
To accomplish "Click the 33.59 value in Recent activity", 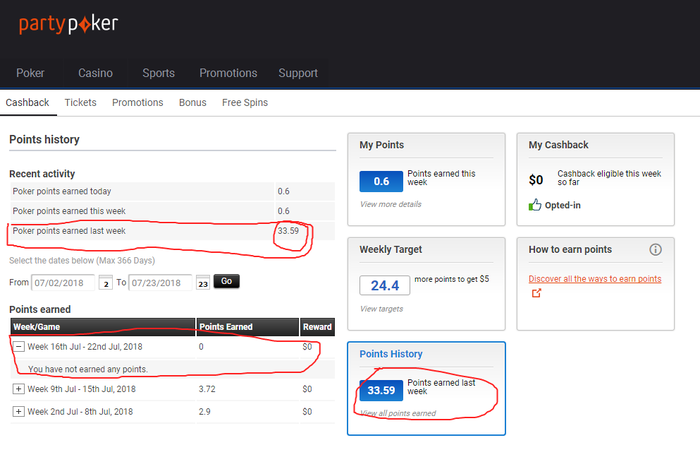I will [x=288, y=231].
